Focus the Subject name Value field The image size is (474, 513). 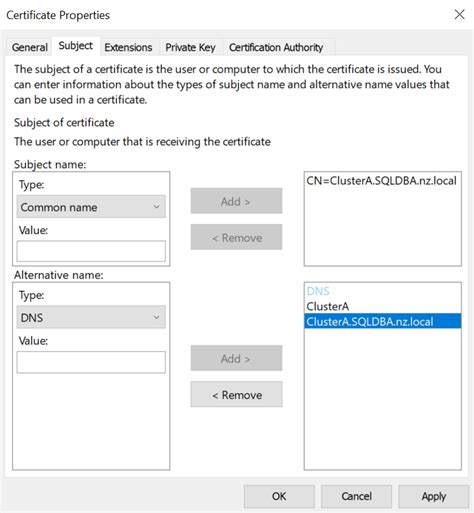[91, 251]
